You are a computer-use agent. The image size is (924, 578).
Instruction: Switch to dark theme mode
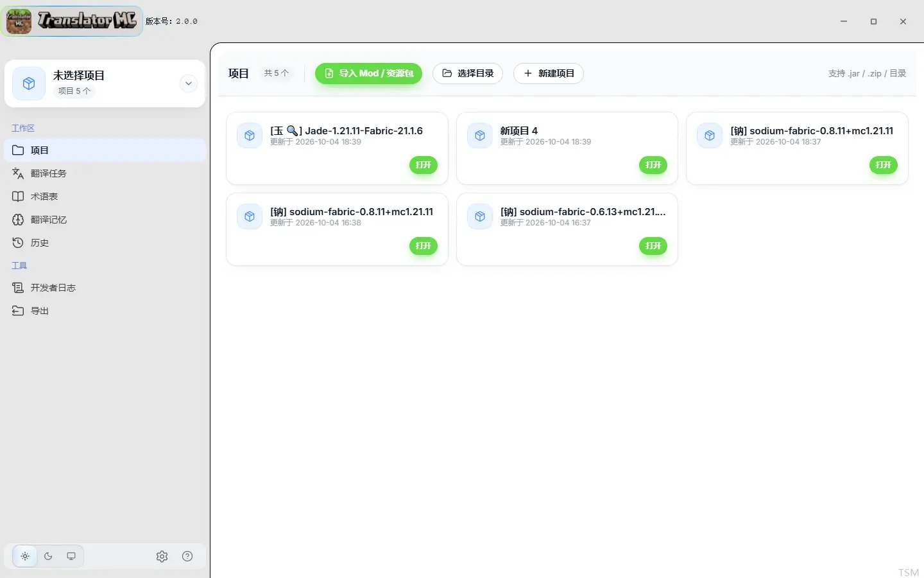point(48,556)
